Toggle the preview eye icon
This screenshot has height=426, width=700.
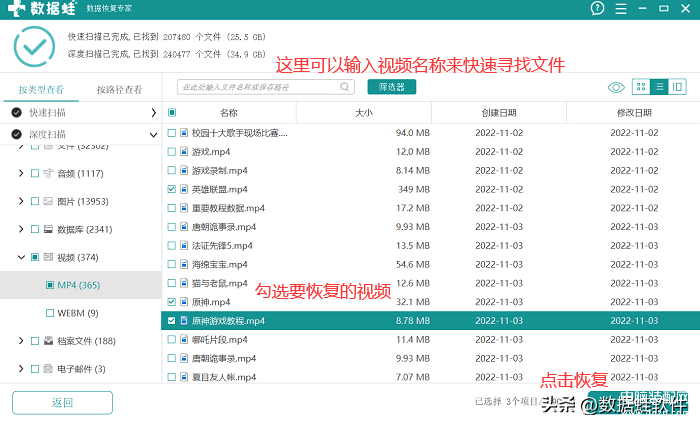click(616, 87)
